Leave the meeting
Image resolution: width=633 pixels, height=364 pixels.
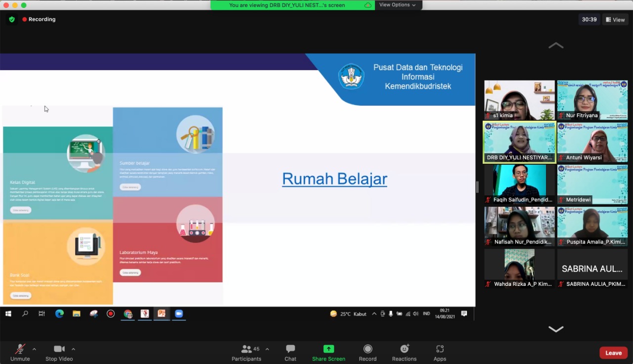coord(613,353)
